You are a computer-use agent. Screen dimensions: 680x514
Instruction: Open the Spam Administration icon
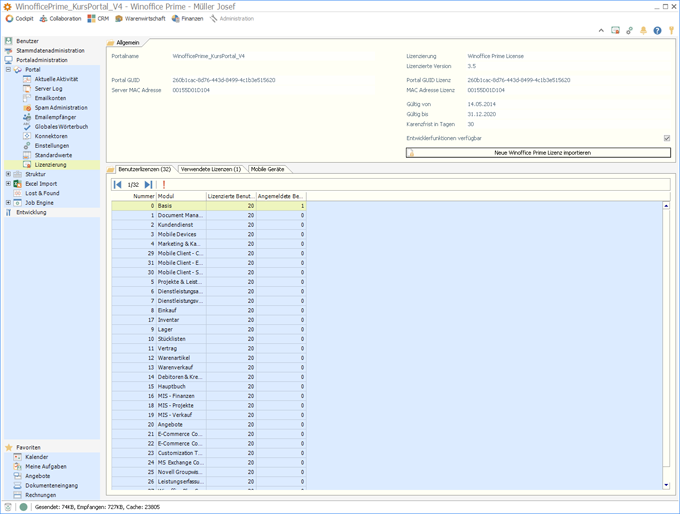(27, 108)
